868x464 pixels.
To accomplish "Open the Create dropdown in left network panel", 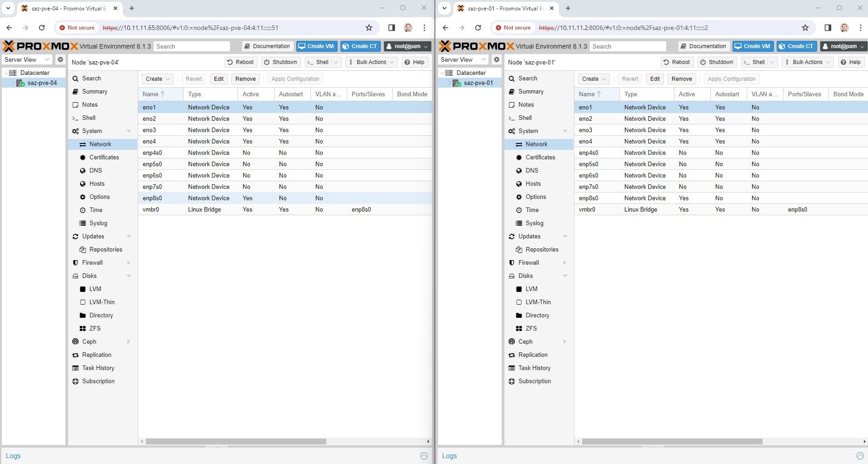I will click(x=157, y=79).
